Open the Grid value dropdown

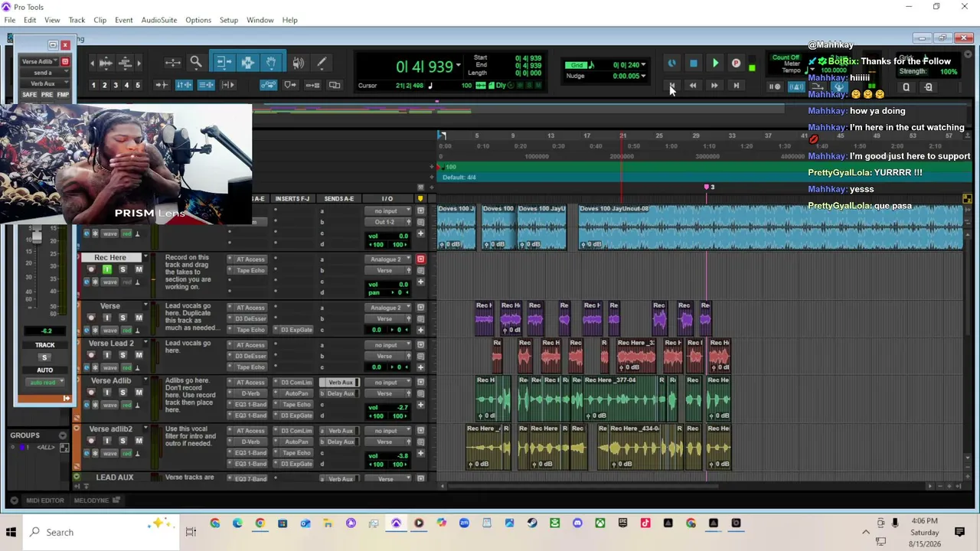(643, 65)
